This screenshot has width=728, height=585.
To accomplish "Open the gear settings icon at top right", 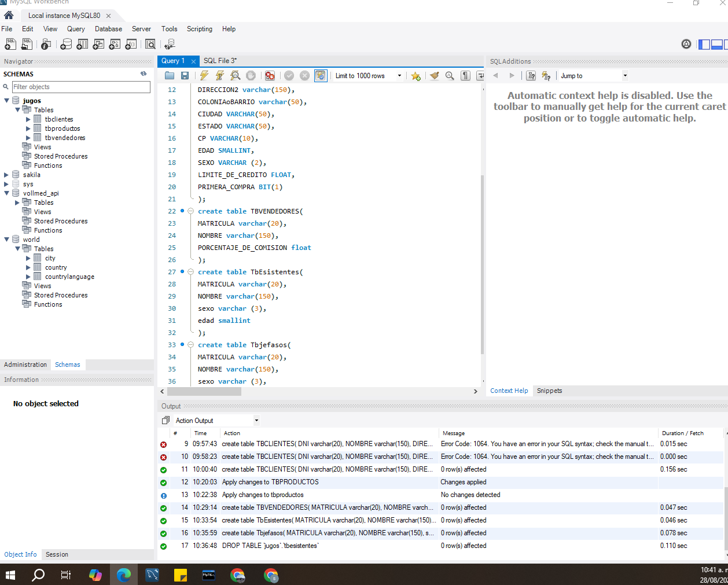I will tap(686, 44).
